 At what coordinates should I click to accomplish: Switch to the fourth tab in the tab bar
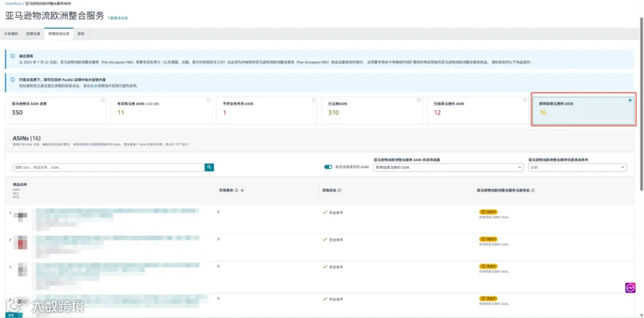82,34
